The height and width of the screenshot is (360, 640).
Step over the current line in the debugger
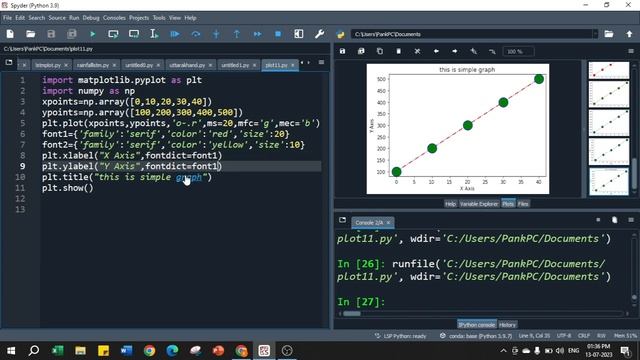[196, 34]
